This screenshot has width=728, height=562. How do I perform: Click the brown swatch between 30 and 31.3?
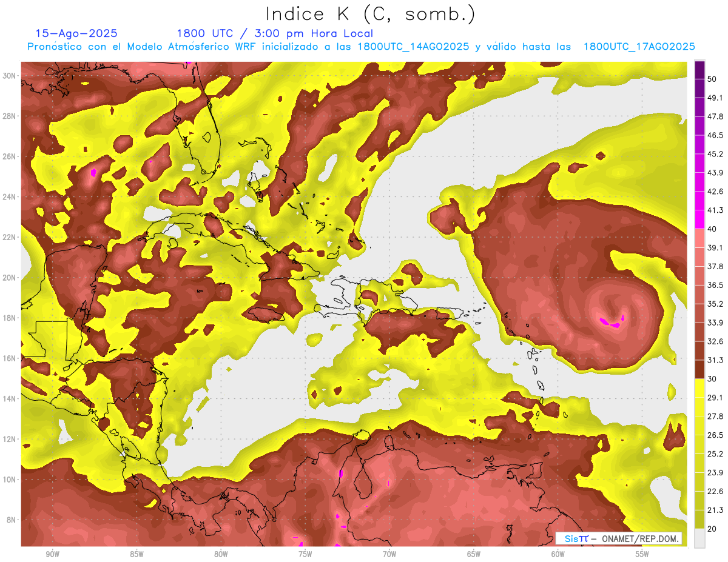pos(700,369)
